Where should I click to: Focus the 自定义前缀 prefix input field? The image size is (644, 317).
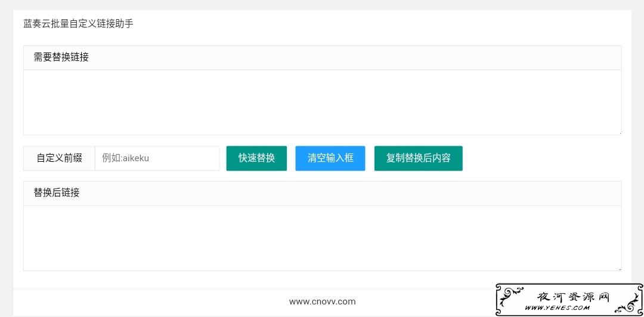(x=157, y=158)
